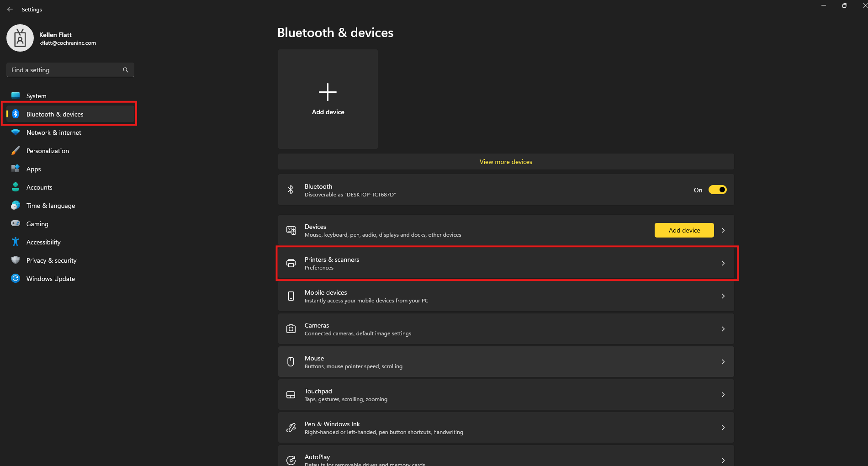Click the Mouse icon in Mouse row
The height and width of the screenshot is (466, 868).
coord(291,362)
